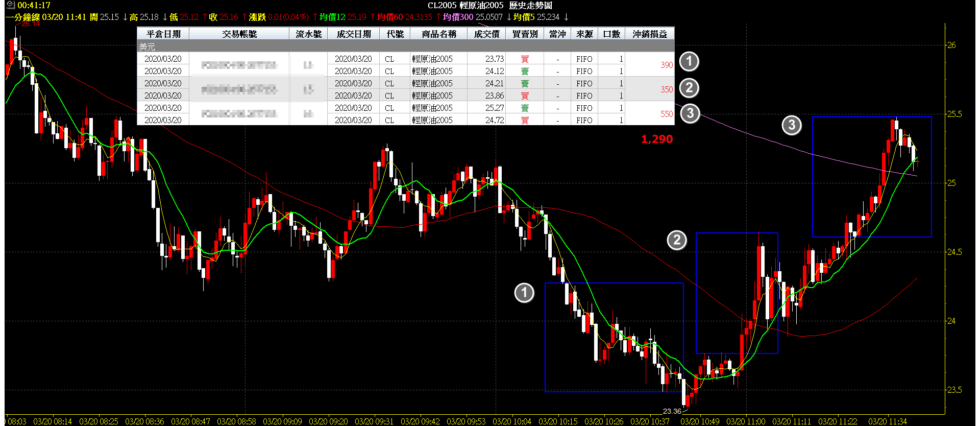Image resolution: width=980 pixels, height=426 pixels.
Task: Click the 03/20 08:14 time axis label
Action: point(53,421)
